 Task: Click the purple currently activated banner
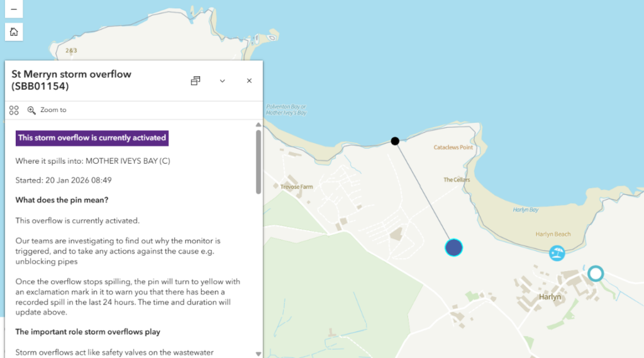[92, 138]
